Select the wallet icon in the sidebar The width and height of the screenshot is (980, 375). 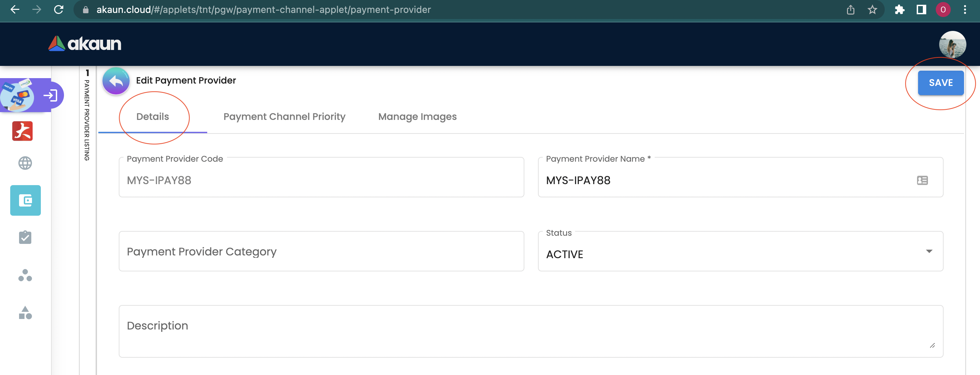click(26, 200)
